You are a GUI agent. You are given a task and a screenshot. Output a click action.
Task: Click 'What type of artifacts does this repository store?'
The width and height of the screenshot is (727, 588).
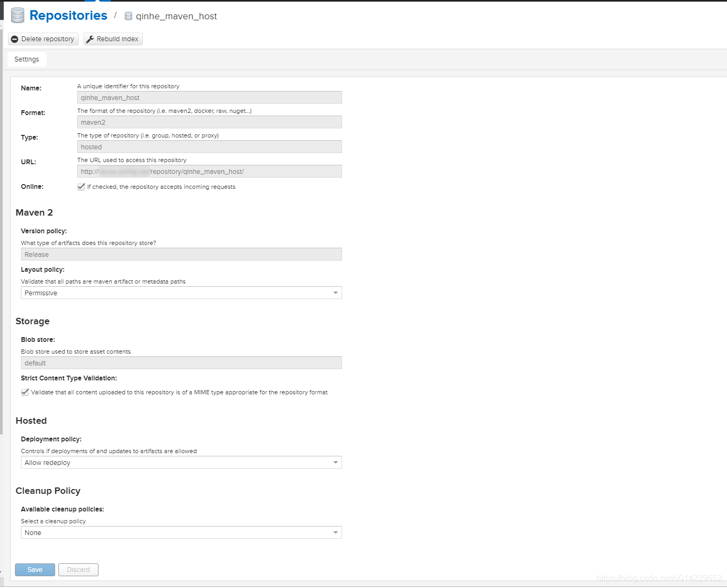(88, 243)
